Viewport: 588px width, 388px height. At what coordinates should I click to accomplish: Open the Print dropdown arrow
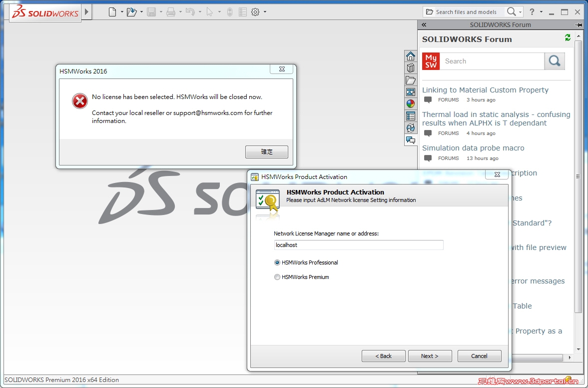180,12
